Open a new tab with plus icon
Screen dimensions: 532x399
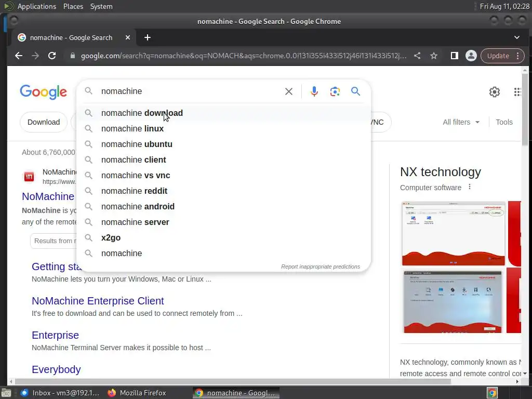click(147, 37)
